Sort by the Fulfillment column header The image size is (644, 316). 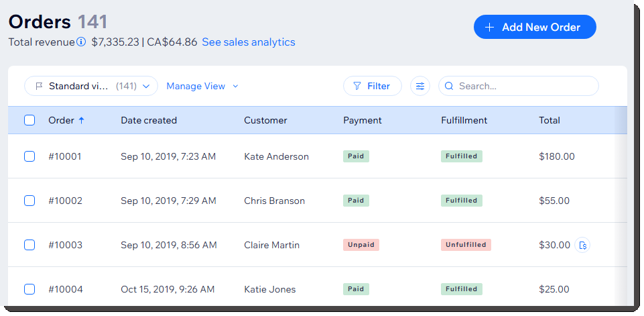tap(464, 120)
